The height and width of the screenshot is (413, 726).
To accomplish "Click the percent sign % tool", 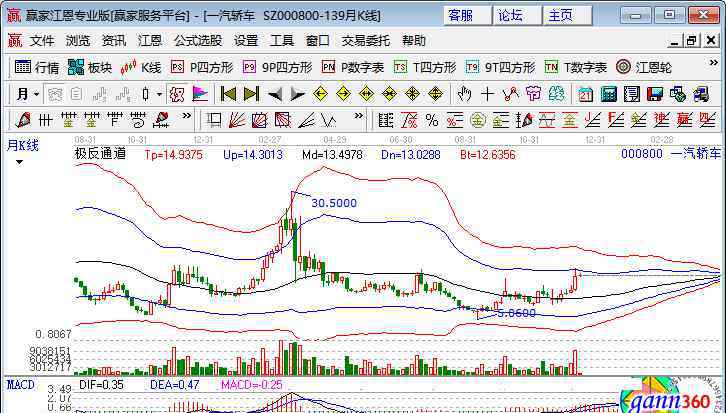I will [432, 120].
